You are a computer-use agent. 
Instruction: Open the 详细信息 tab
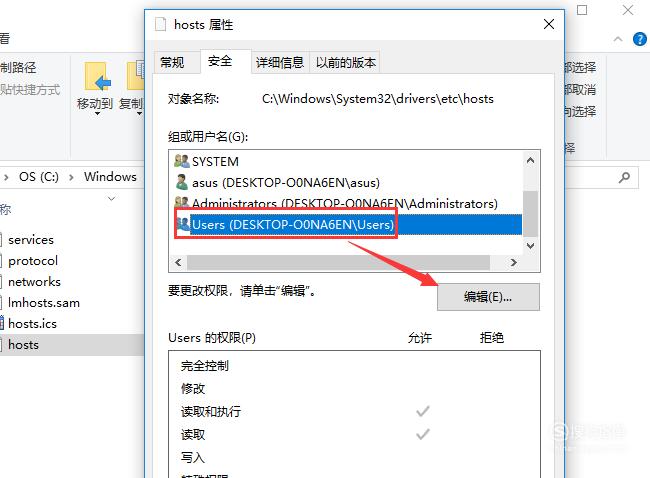pyautogui.click(x=280, y=63)
